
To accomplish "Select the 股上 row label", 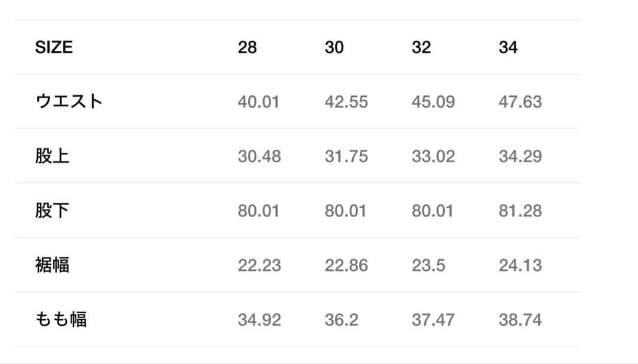I will pyautogui.click(x=52, y=156).
